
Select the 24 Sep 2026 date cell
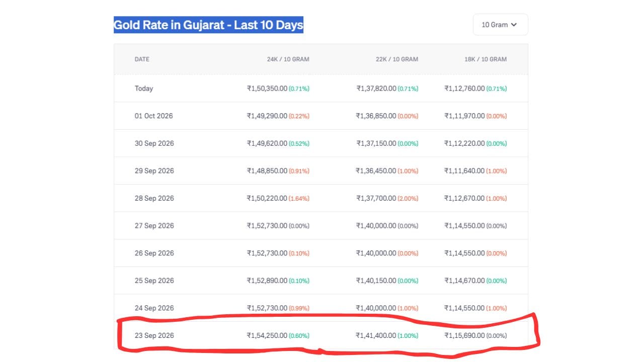pyautogui.click(x=154, y=308)
